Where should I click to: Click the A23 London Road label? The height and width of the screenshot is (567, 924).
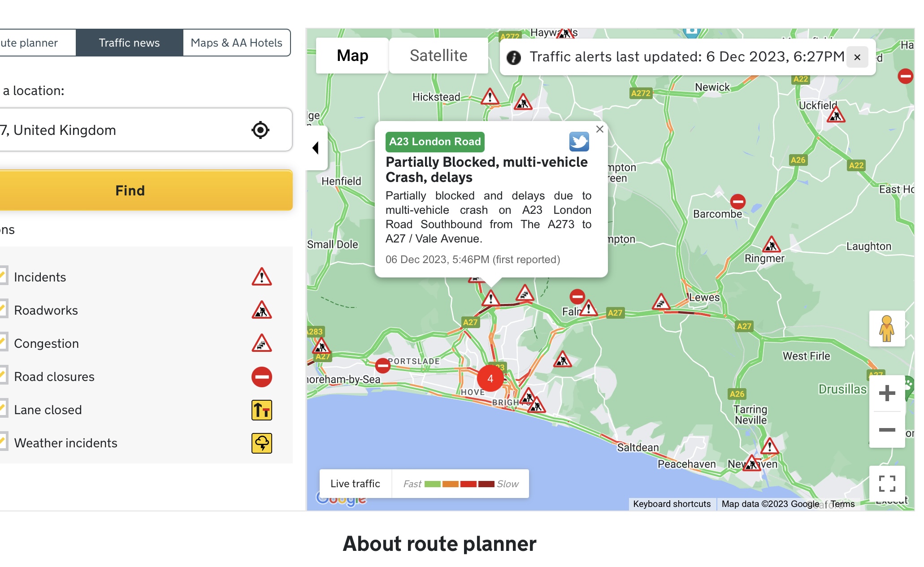coord(435,142)
